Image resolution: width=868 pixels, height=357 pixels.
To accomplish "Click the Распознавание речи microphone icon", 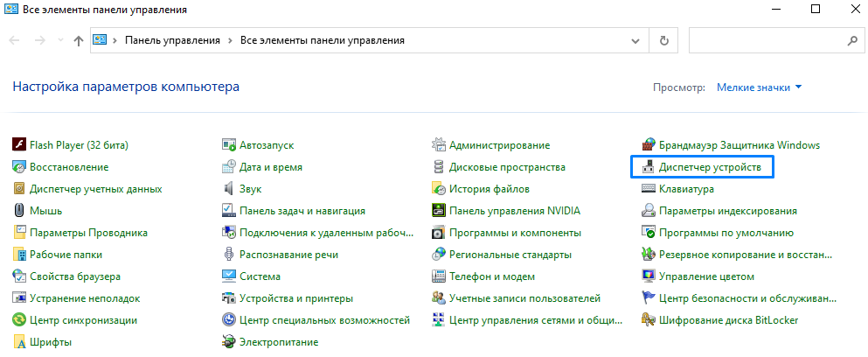I will pyautogui.click(x=229, y=255).
